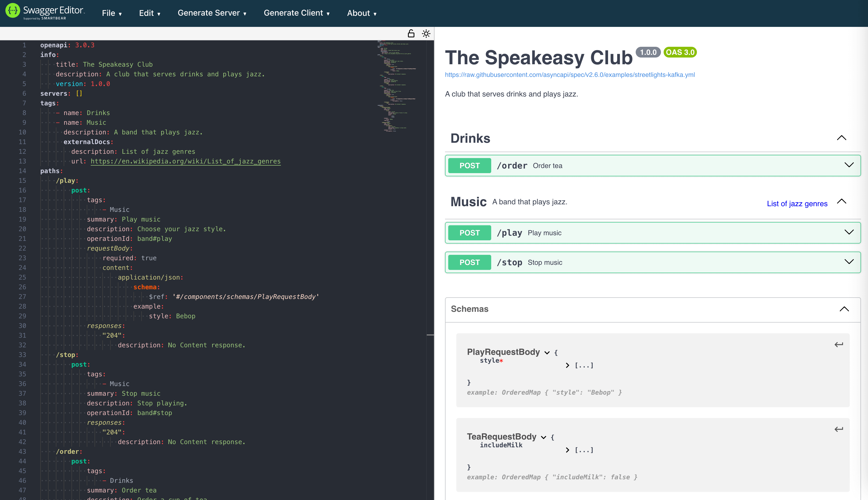
Task: Toggle the light/dark theme sun icon
Action: [426, 34]
